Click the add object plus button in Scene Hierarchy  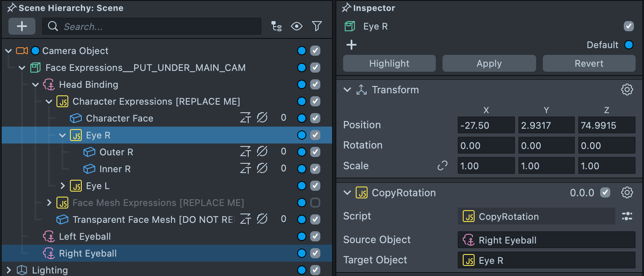pyautogui.click(x=22, y=27)
